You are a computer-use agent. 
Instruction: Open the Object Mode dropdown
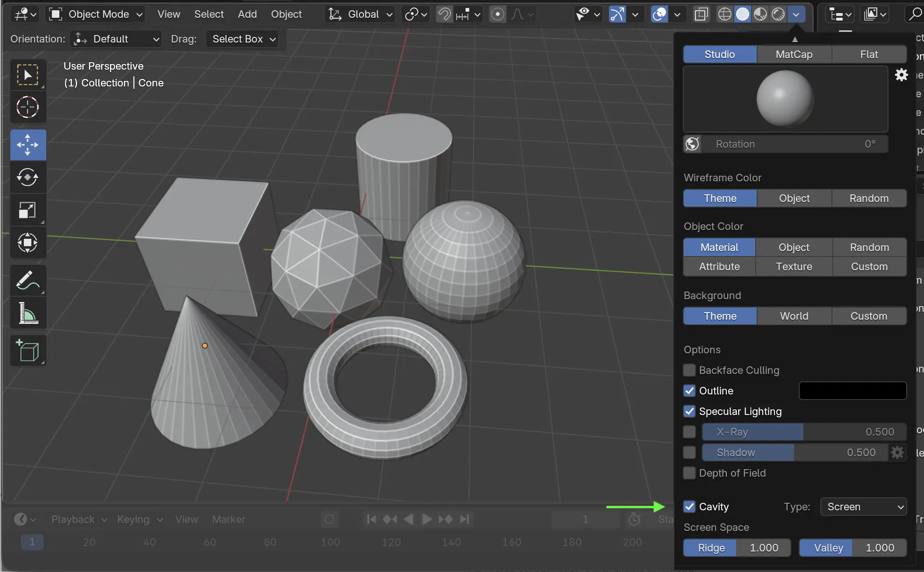click(96, 14)
